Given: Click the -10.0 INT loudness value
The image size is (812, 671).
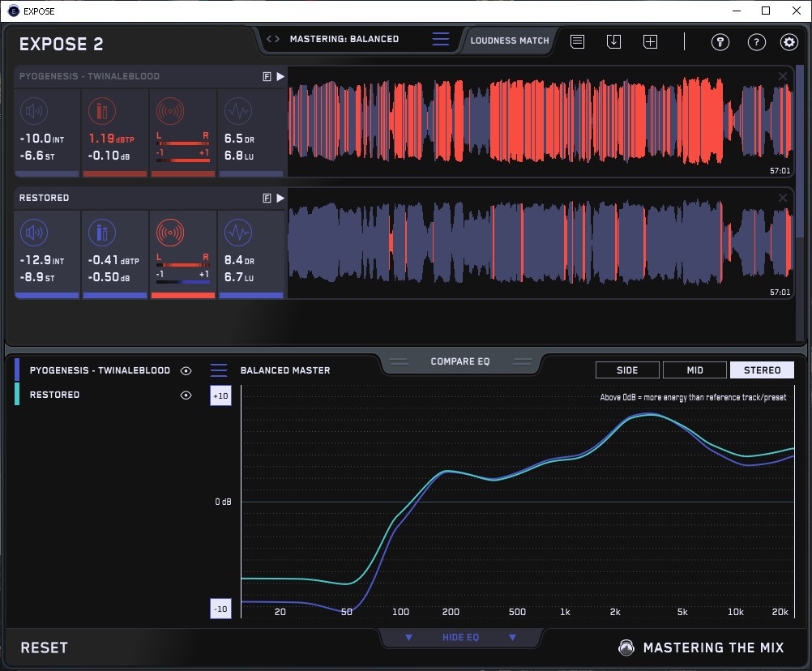Looking at the screenshot, I should 42,139.
